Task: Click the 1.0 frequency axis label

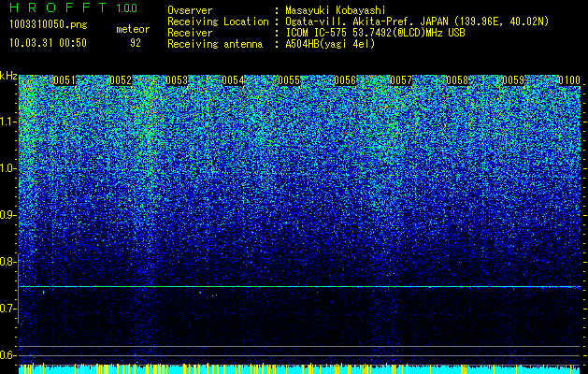Action: click(x=8, y=168)
